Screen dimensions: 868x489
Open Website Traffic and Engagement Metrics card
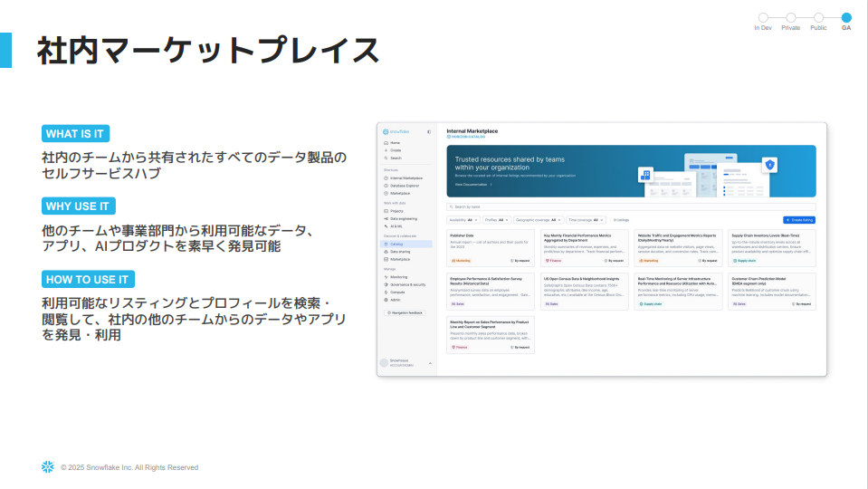678,248
